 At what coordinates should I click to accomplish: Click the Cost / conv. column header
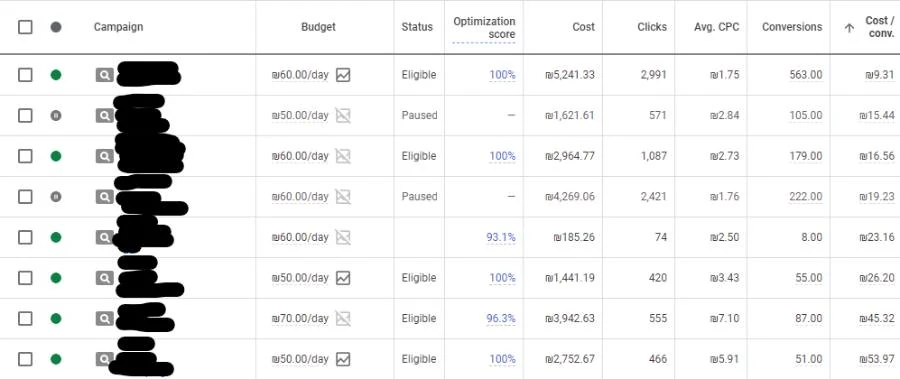(879, 27)
